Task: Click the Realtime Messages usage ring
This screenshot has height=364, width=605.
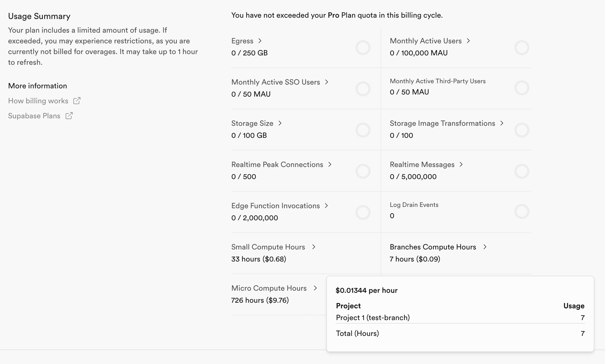Action: tap(522, 171)
